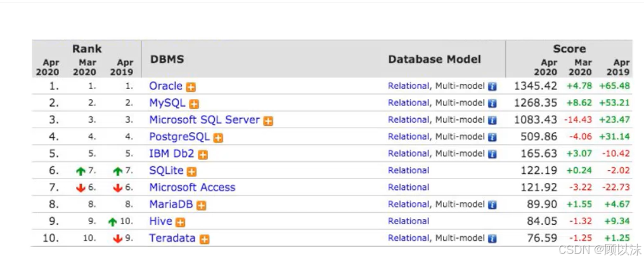
Task: Click the Hive score 84.05
Action: (542, 221)
